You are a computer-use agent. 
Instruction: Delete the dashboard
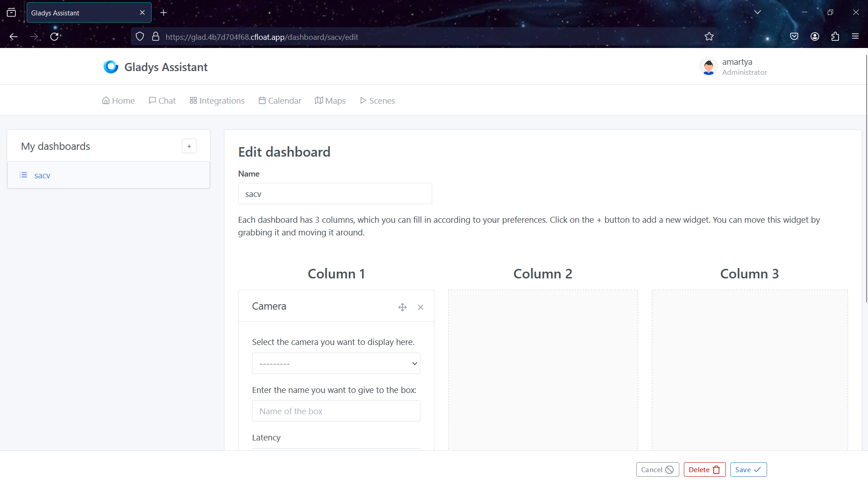click(x=704, y=469)
